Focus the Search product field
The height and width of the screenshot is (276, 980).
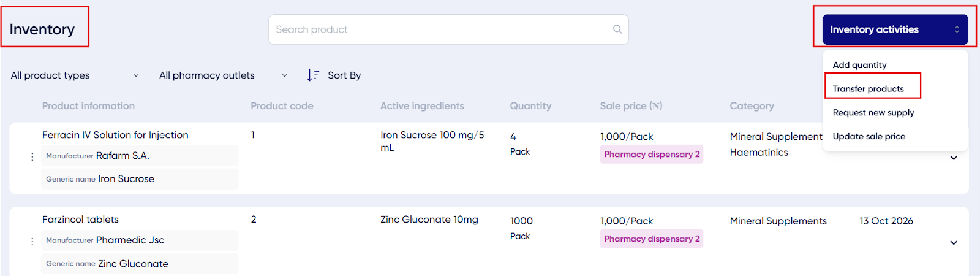(448, 29)
